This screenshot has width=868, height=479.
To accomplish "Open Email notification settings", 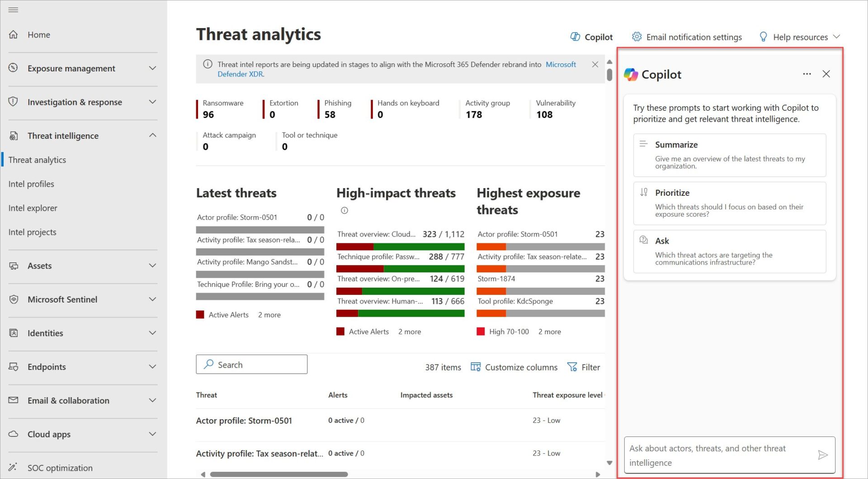I will tap(686, 37).
